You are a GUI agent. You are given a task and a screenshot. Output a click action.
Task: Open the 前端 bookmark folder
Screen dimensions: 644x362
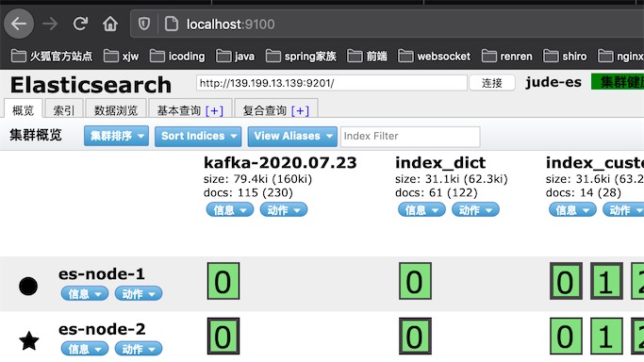tap(367, 56)
